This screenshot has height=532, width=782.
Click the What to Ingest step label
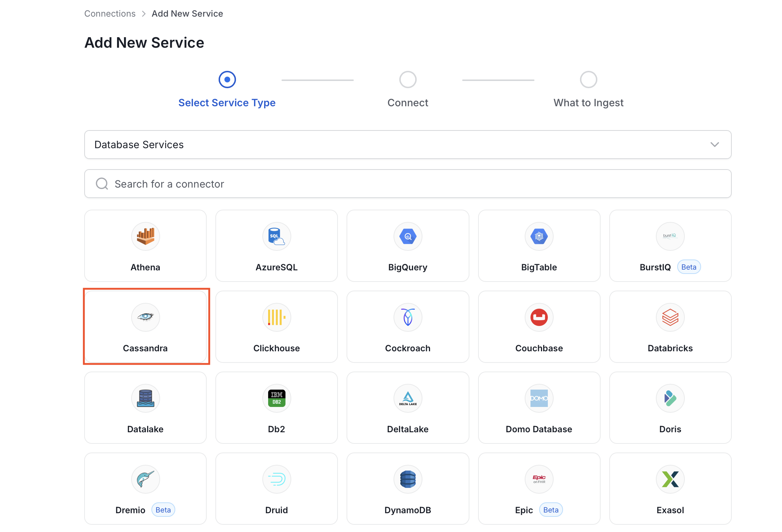[589, 103]
